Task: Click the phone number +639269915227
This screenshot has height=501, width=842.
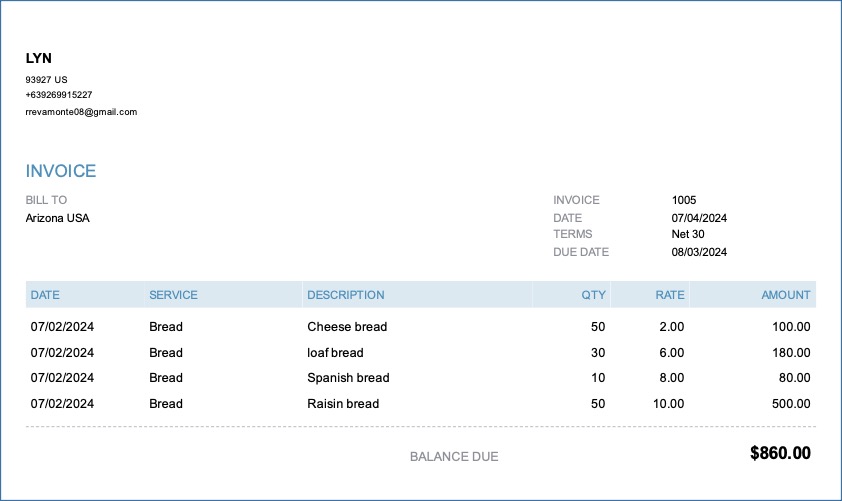Action: [59, 95]
